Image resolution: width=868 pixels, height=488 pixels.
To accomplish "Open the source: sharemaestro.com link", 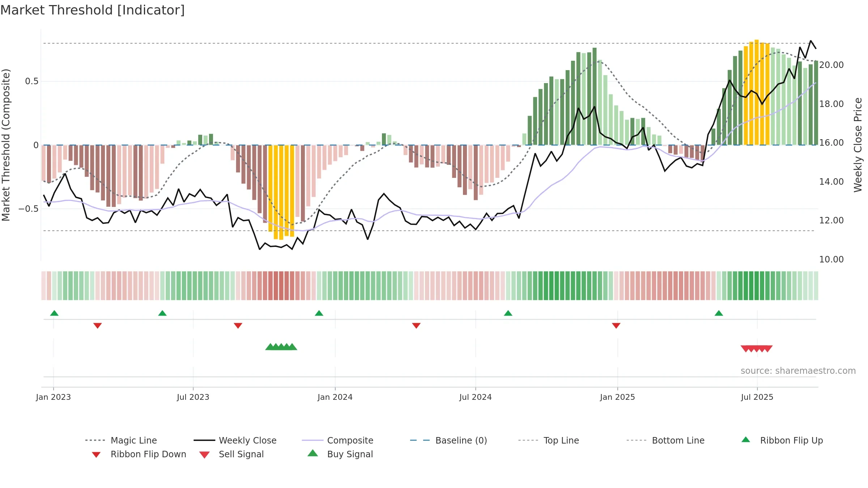I will pos(798,371).
